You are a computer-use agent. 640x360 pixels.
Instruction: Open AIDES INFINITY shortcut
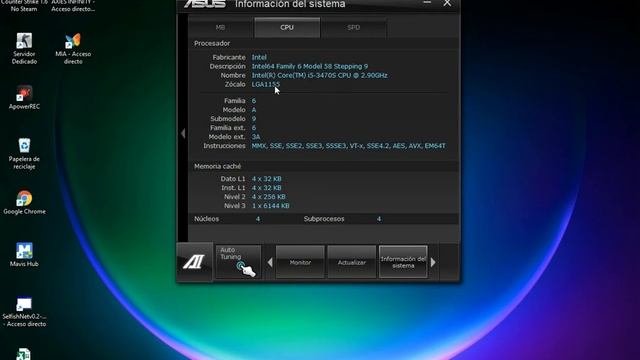click(73, 6)
